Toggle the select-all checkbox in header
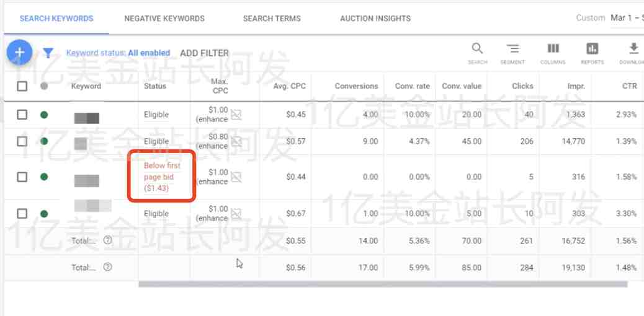The width and height of the screenshot is (644, 316). 22,86
